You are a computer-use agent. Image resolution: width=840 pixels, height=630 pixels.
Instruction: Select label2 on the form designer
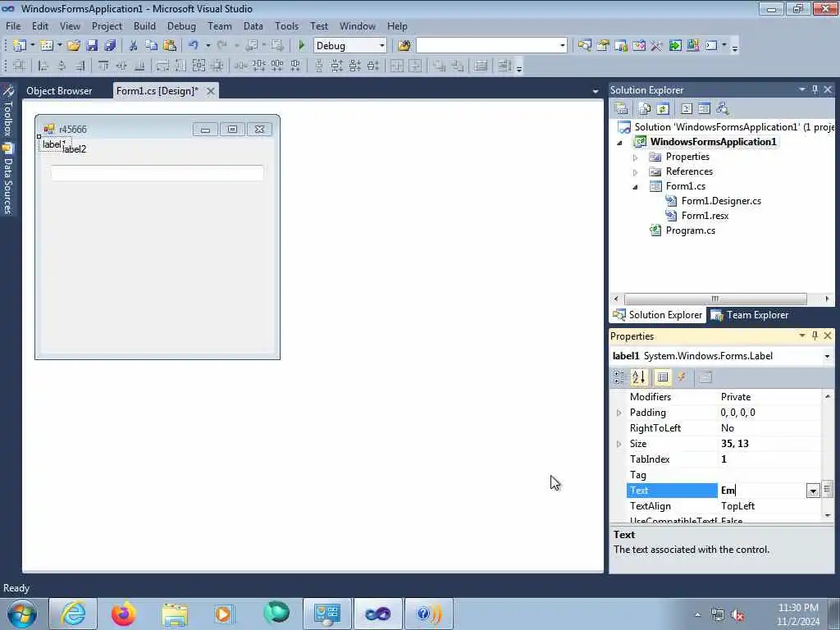[x=75, y=149]
